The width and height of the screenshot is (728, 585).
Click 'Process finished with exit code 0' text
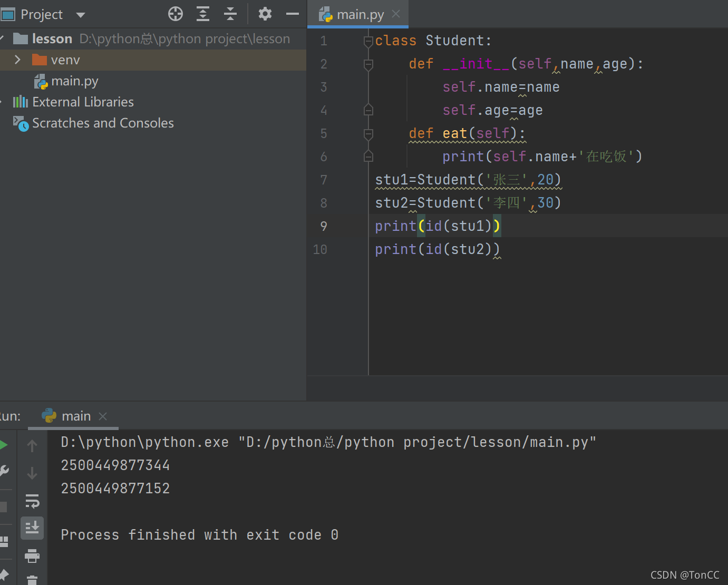pos(199,535)
